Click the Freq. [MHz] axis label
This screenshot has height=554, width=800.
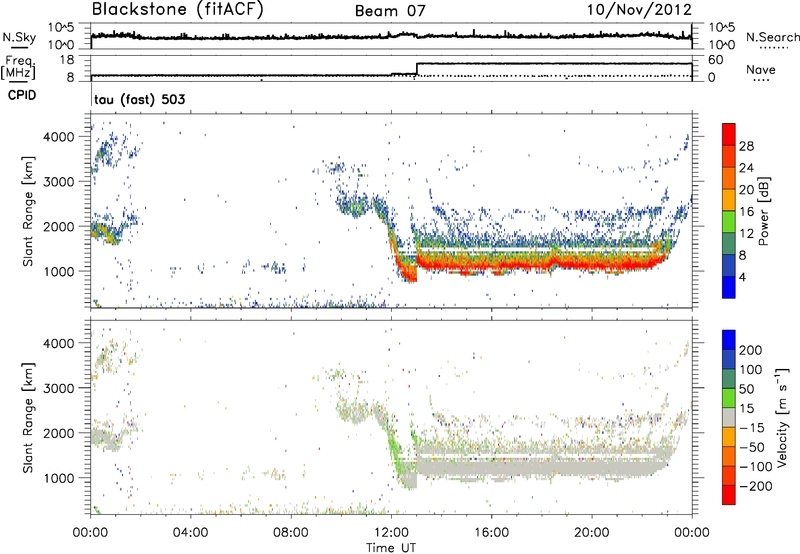coord(18,67)
